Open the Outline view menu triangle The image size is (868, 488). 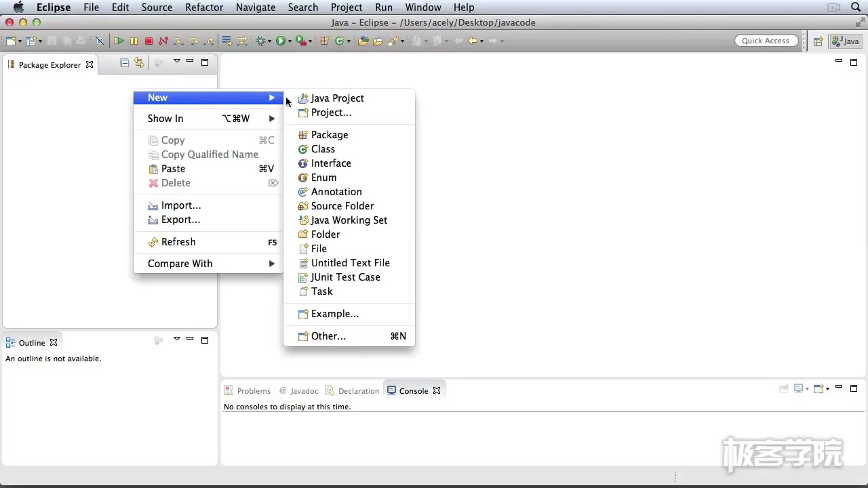pos(176,338)
